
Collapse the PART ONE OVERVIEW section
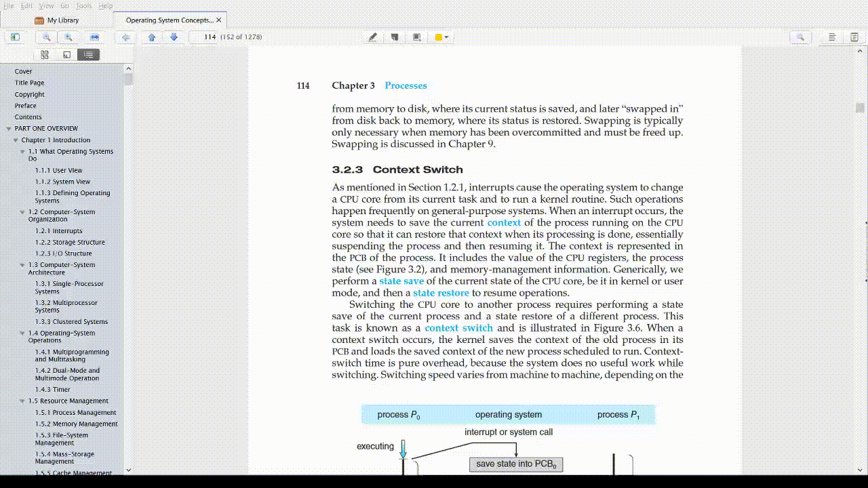pyautogui.click(x=9, y=129)
